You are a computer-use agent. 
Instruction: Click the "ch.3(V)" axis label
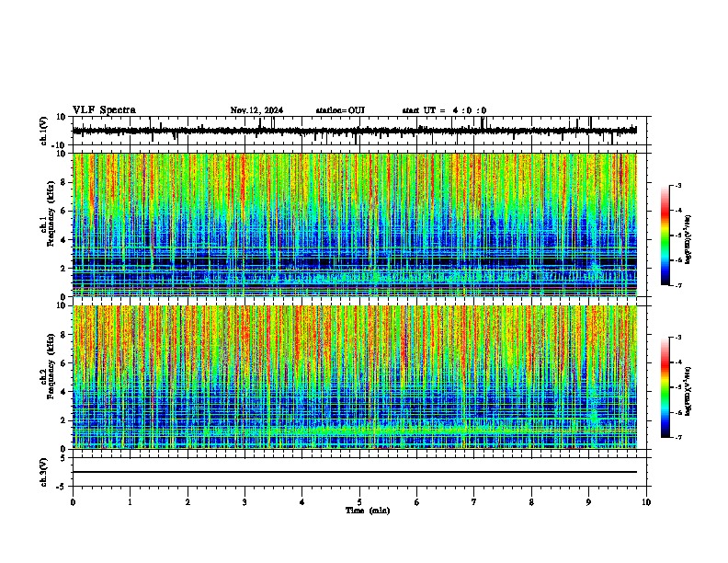(x=44, y=473)
